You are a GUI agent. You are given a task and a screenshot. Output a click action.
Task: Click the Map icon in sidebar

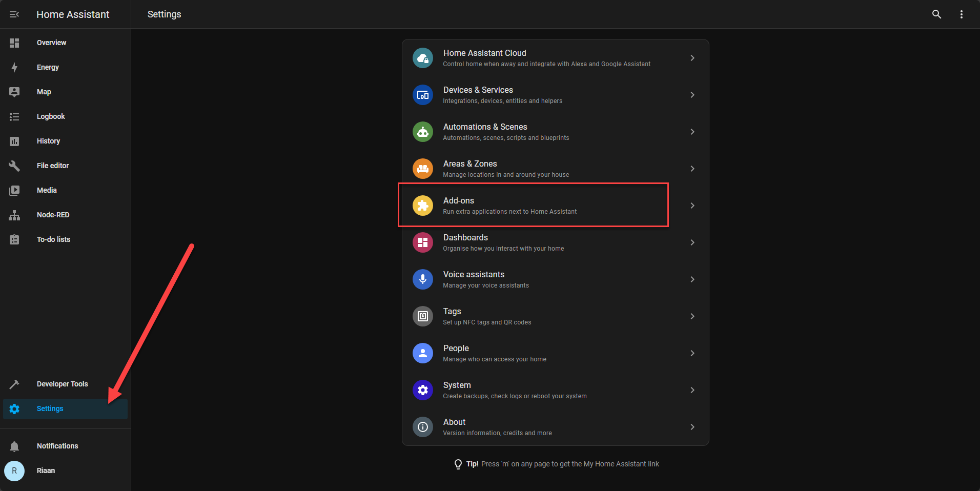(14, 92)
